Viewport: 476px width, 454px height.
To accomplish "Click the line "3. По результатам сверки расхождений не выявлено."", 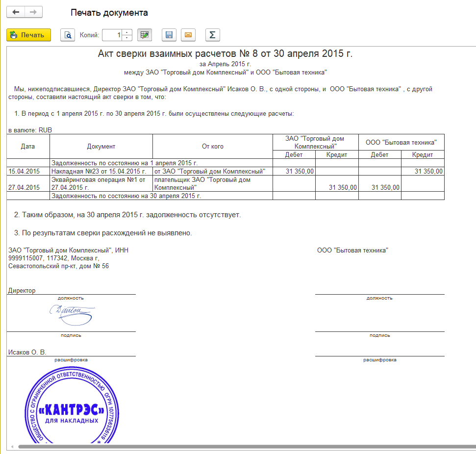I will (x=103, y=233).
